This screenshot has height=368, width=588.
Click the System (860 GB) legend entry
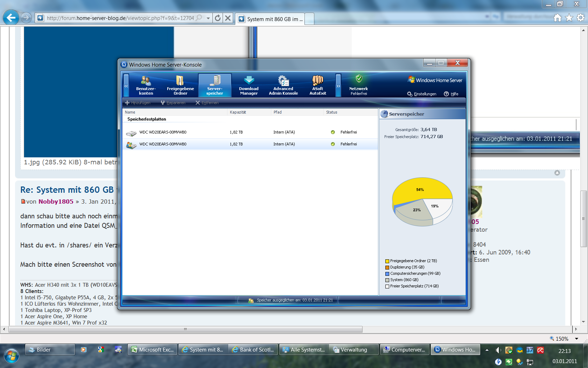402,280
